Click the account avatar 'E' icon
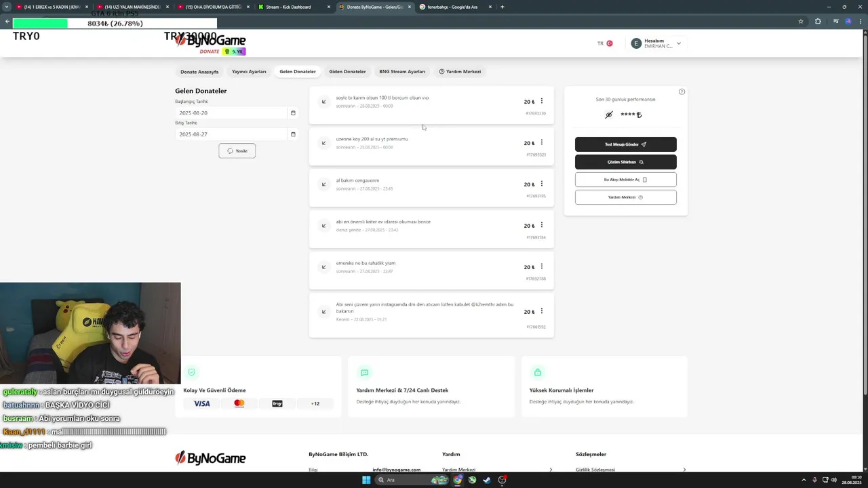This screenshot has height=488, width=868. (635, 43)
